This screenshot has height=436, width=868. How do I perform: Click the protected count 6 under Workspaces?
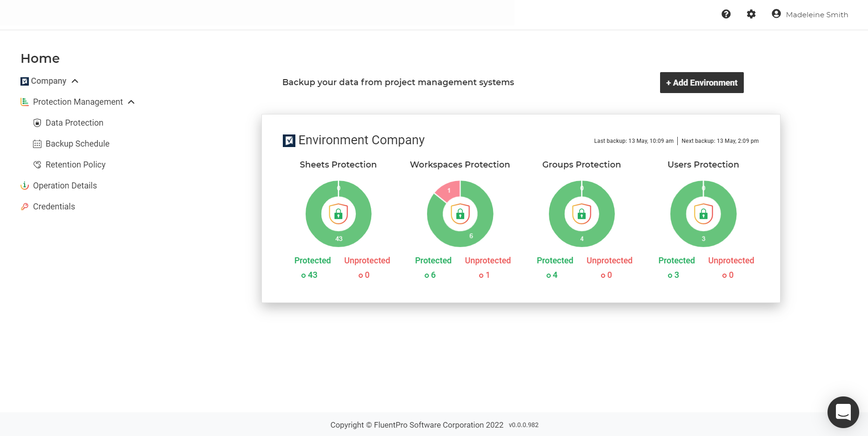[x=430, y=275]
